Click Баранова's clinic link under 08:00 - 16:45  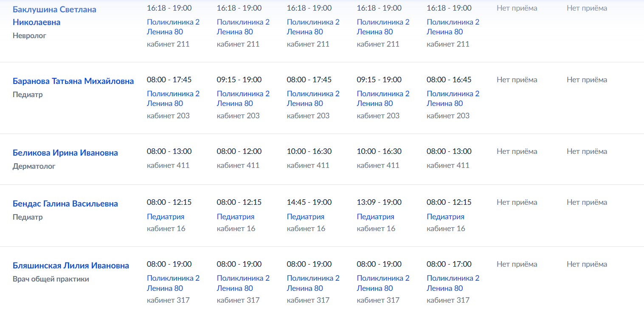point(453,98)
